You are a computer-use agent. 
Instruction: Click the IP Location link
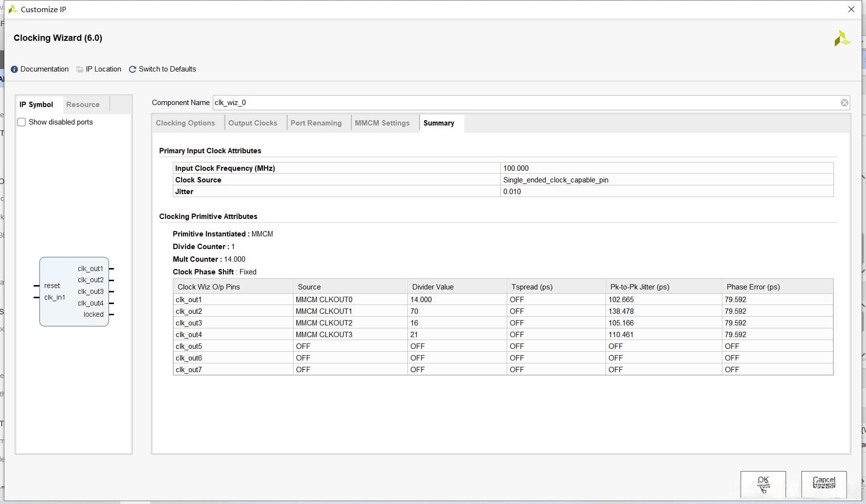click(x=103, y=69)
